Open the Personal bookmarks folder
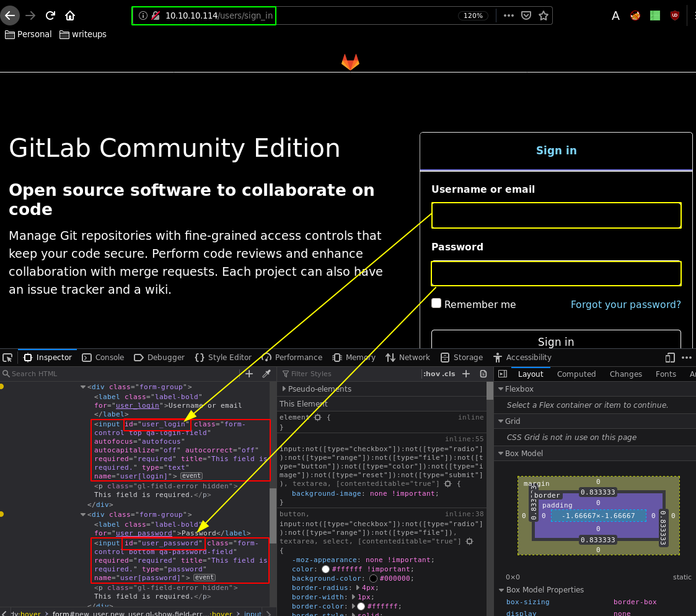Image resolution: width=696 pixels, height=616 pixels. click(29, 34)
